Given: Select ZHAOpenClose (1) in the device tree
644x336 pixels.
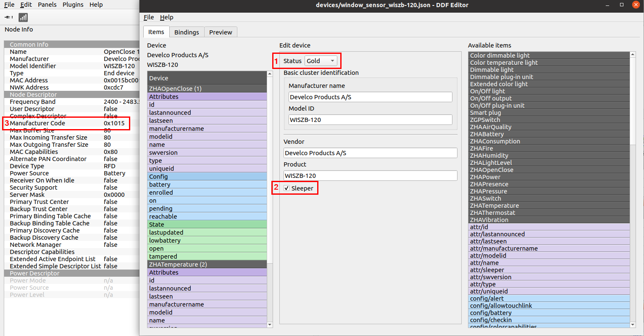Looking at the screenshot, I should pyautogui.click(x=207, y=89).
